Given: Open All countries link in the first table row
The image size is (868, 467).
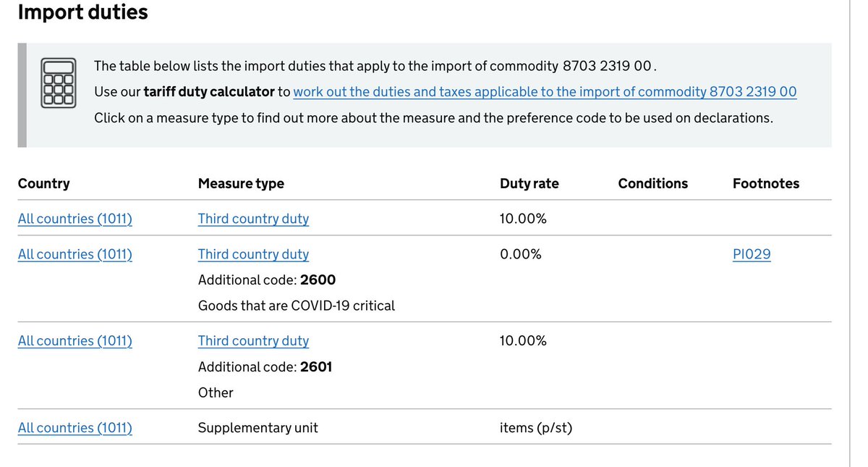Looking at the screenshot, I should pos(75,219).
